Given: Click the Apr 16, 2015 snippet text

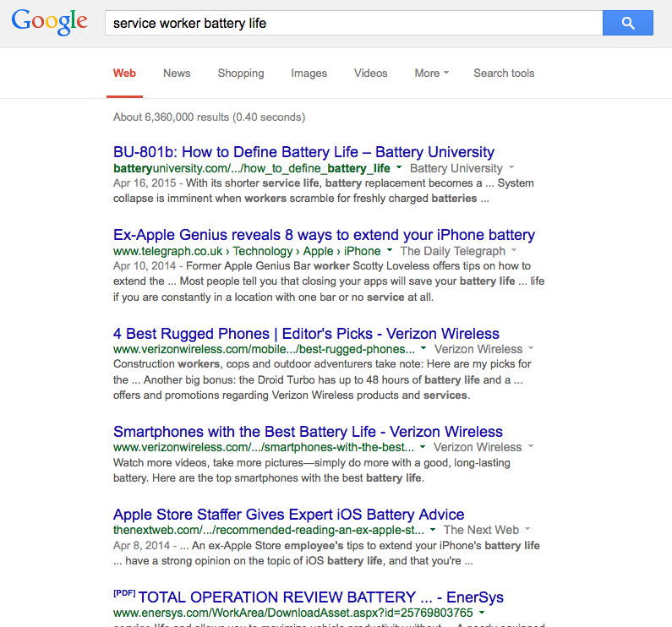Looking at the screenshot, I should 145,183.
